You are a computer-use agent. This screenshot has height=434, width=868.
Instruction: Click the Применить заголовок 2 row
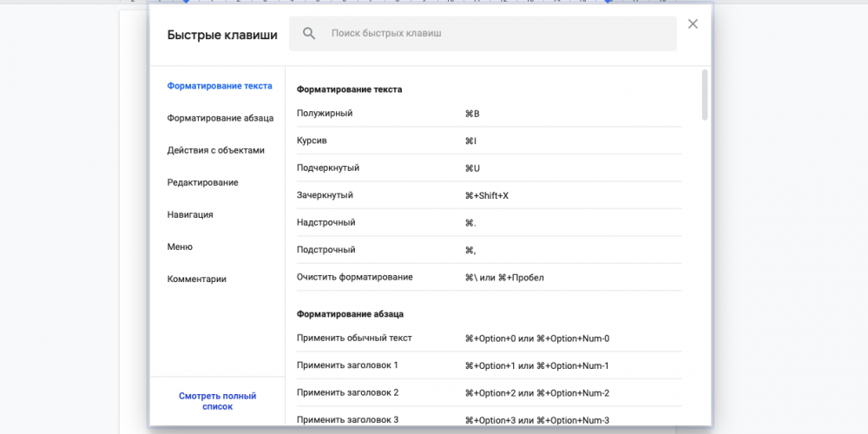(489, 393)
